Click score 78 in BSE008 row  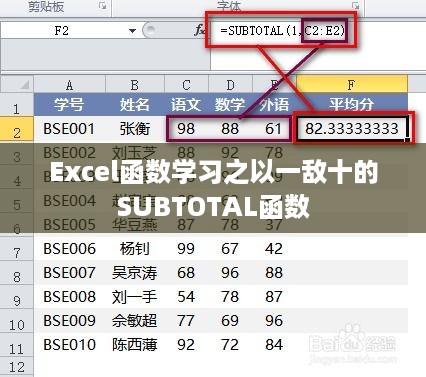(230, 297)
